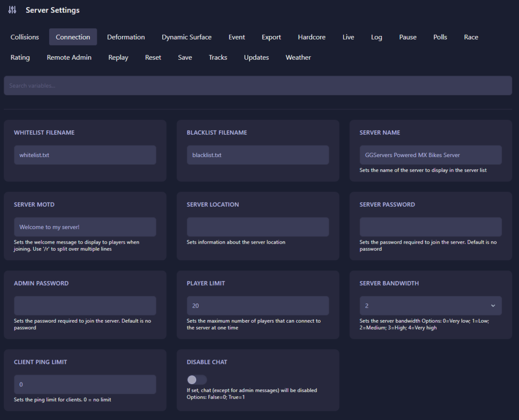Click the SERVER NAME label

(x=380, y=132)
